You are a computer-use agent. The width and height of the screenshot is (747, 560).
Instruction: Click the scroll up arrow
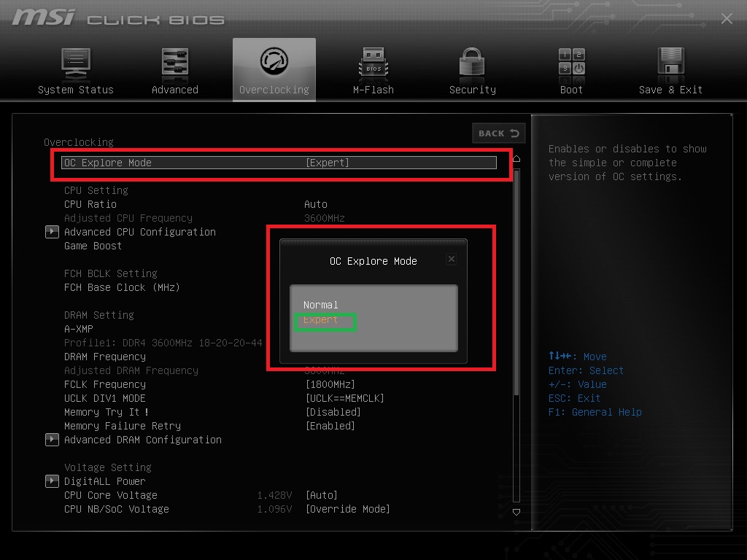tap(516, 158)
